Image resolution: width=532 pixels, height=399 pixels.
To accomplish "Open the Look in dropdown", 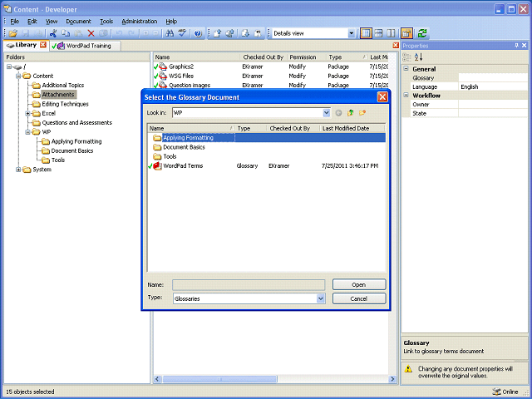I will coord(326,113).
